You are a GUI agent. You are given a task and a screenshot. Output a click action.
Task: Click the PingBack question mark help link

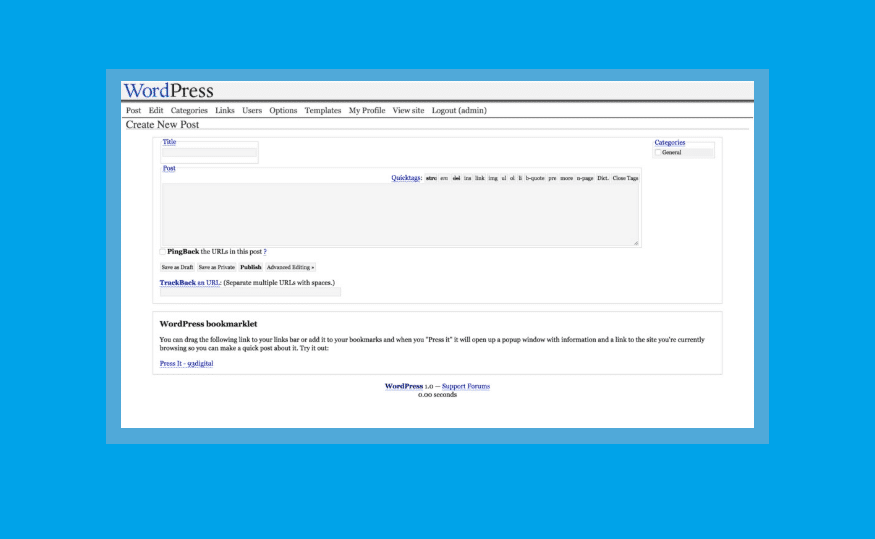tap(265, 252)
